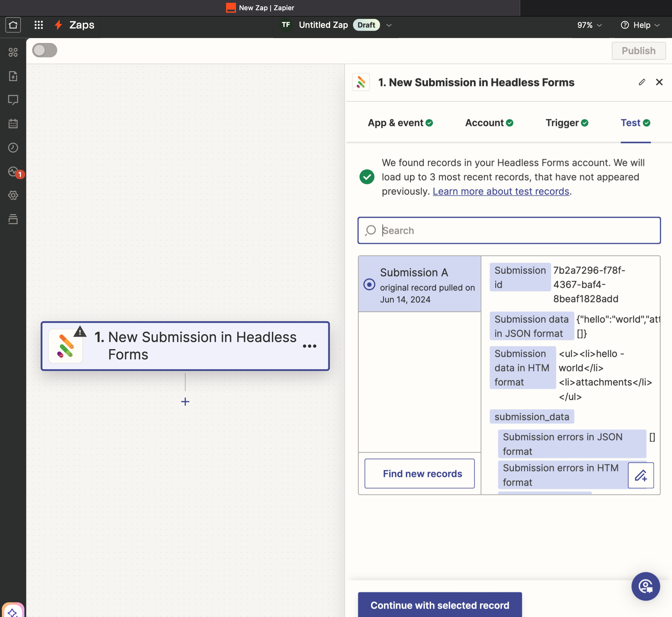Open Learn more about test records link
Image resolution: width=672 pixels, height=617 pixels.
(x=501, y=191)
